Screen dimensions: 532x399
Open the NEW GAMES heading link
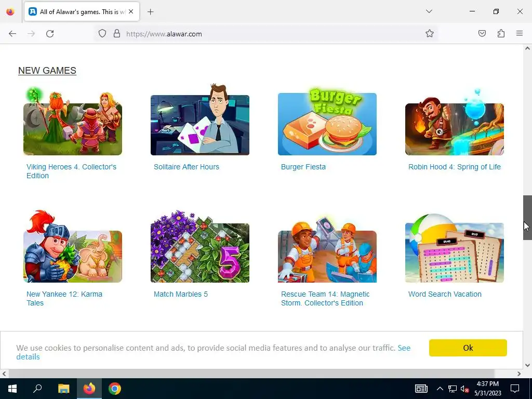tap(47, 71)
